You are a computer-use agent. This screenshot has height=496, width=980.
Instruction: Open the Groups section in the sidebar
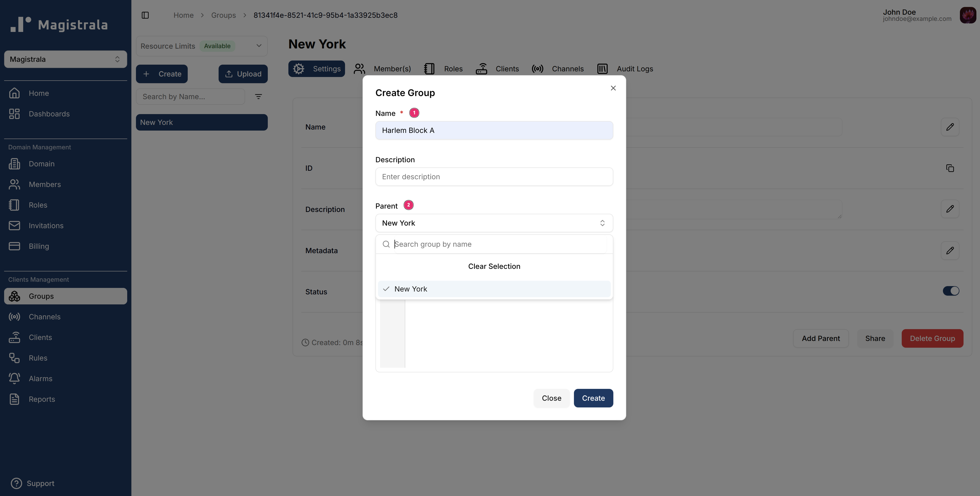coord(40,296)
